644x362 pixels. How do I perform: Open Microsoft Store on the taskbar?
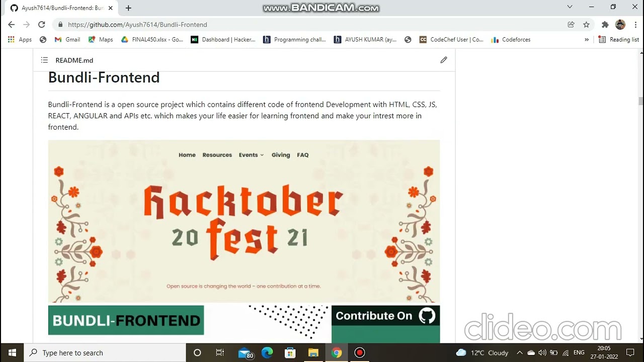pyautogui.click(x=290, y=352)
